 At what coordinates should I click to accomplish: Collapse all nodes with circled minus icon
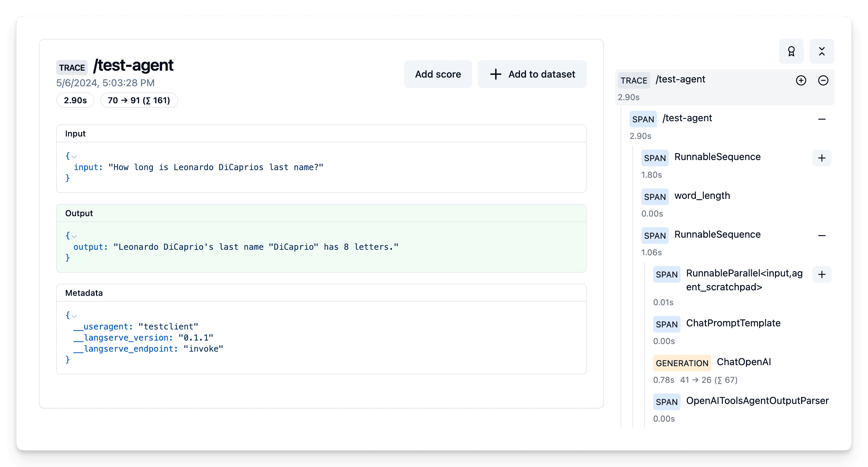823,80
